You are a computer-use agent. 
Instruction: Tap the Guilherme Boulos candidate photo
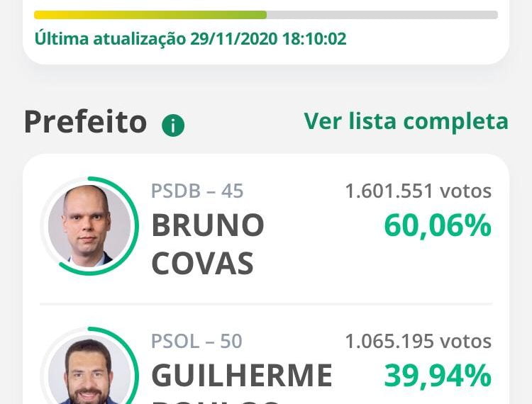89,371
